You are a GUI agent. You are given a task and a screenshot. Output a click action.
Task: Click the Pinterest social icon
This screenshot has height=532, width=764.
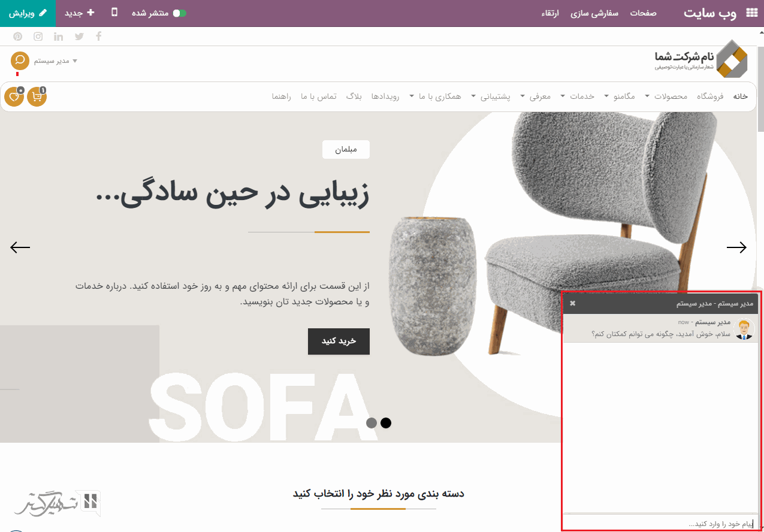coord(18,37)
